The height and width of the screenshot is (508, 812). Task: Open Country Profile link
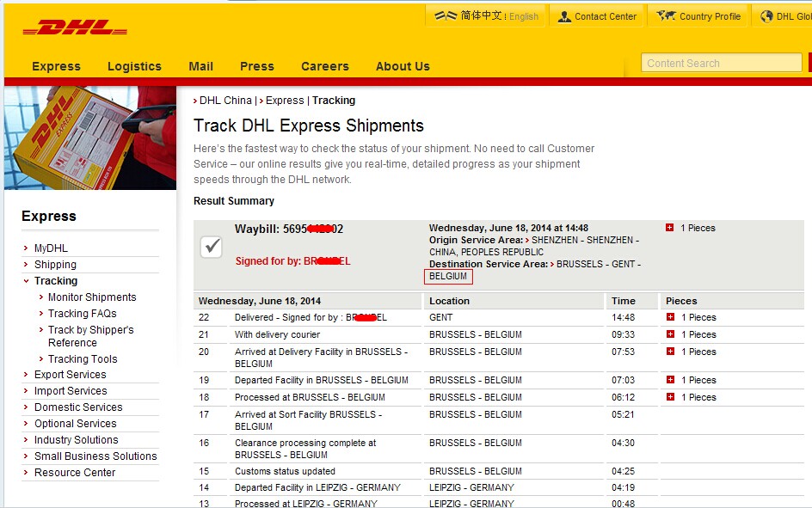tap(710, 16)
